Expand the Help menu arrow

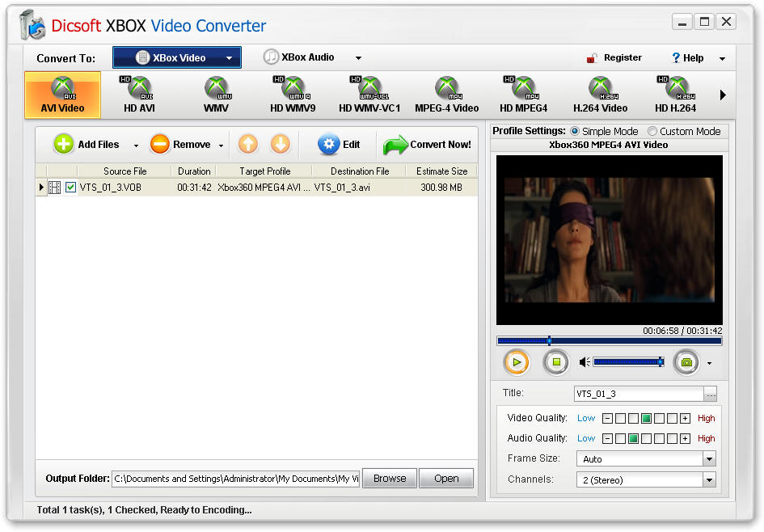(722, 58)
